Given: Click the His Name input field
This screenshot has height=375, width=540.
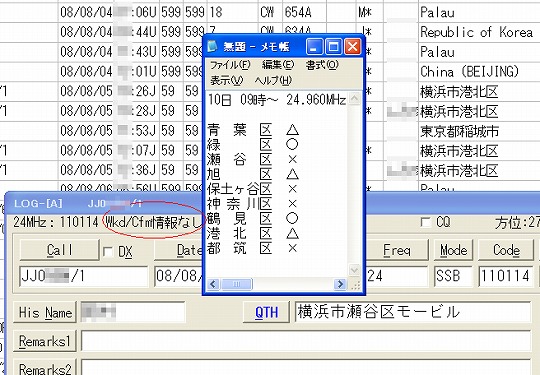Looking at the screenshot, I should pos(133,312).
